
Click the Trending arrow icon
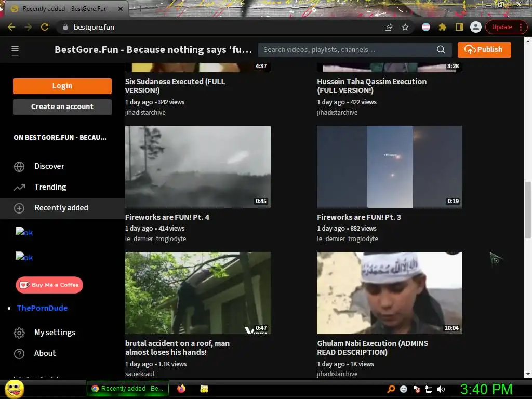point(19,187)
